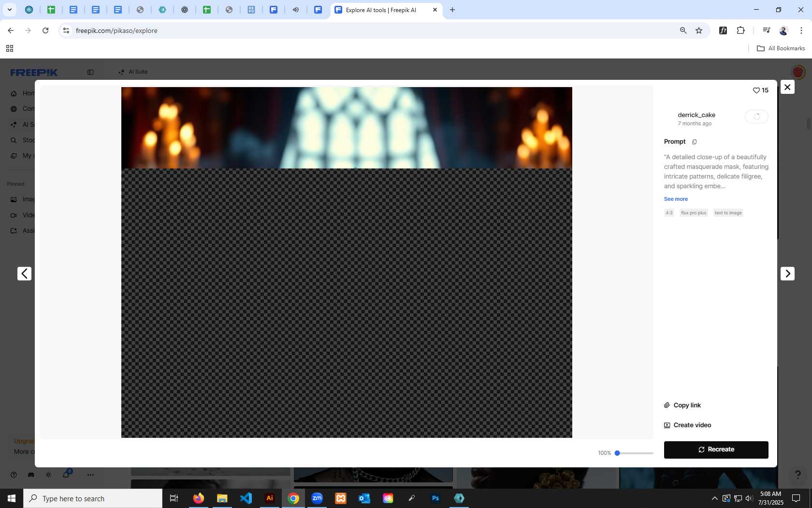Click the user avatar in top right

[798, 72]
